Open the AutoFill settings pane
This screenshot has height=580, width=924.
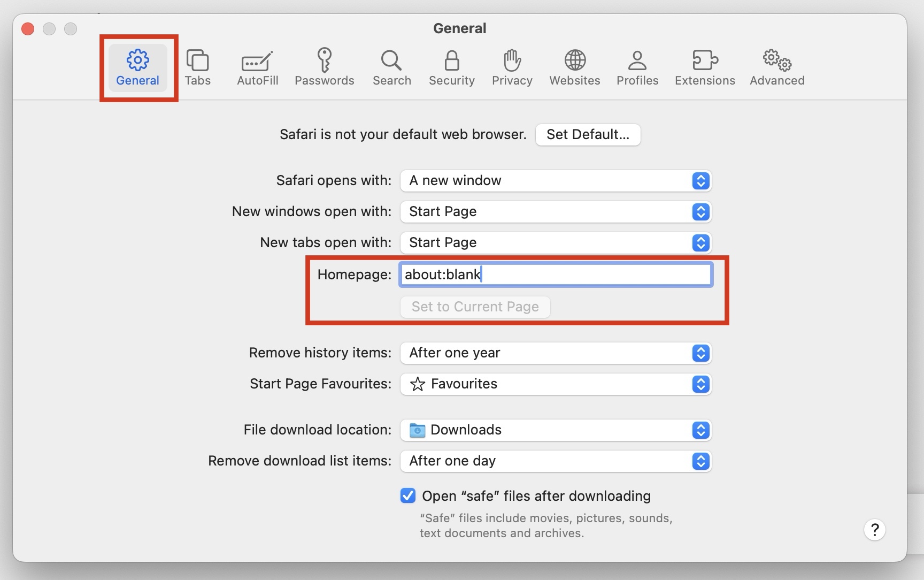click(x=257, y=67)
